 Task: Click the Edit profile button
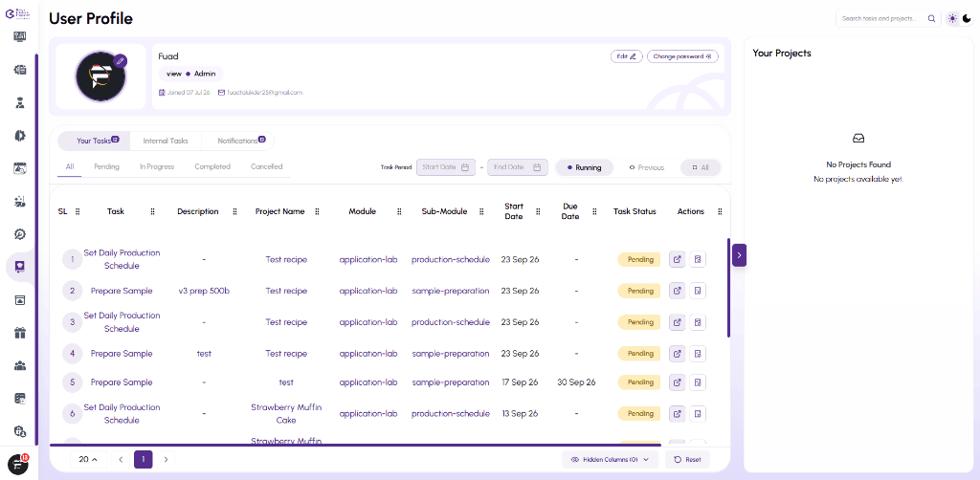point(626,56)
